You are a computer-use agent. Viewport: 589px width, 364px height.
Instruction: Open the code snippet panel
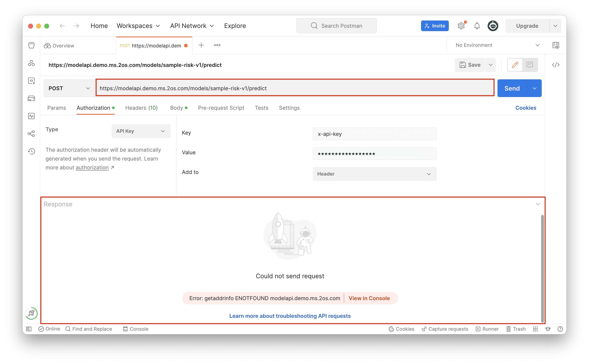click(556, 64)
